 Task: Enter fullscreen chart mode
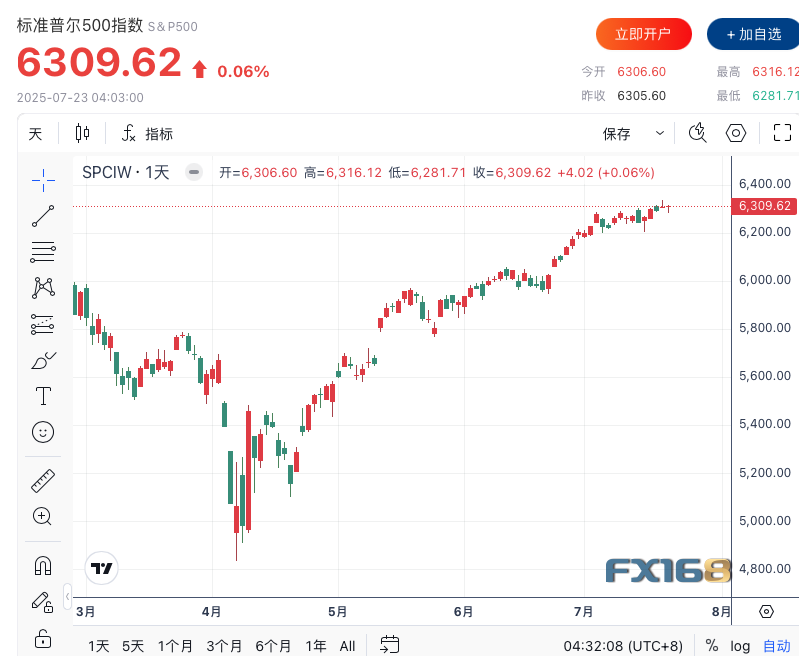[x=783, y=133]
